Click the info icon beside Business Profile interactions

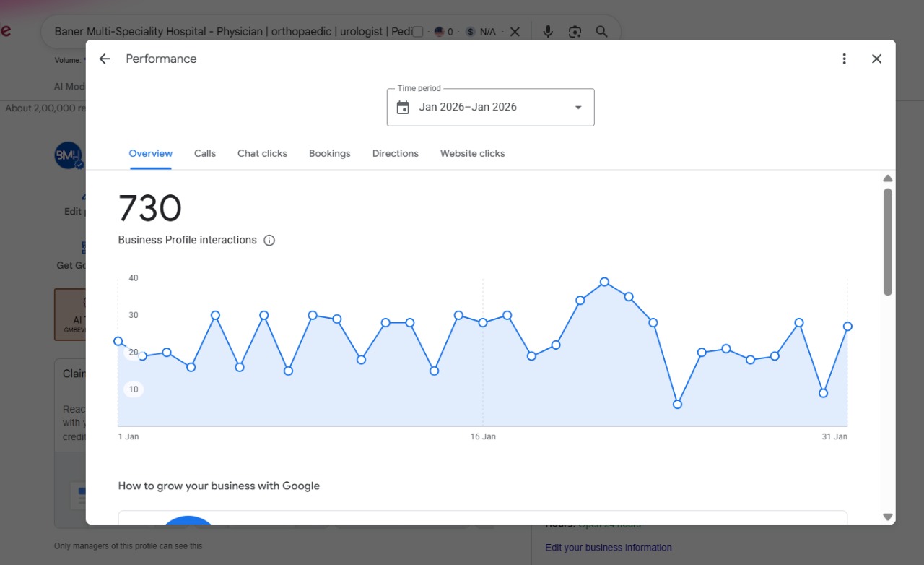click(269, 241)
